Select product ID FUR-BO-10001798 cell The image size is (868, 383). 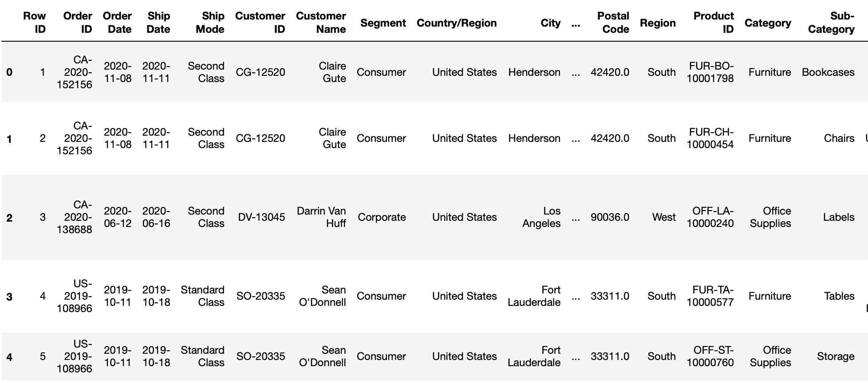point(710,72)
